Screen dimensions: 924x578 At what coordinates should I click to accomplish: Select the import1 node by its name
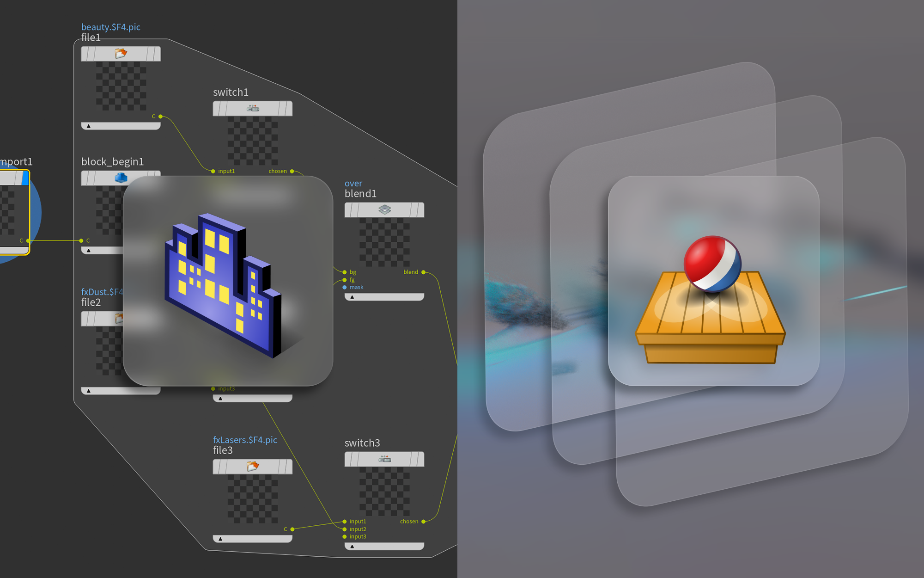pos(16,162)
